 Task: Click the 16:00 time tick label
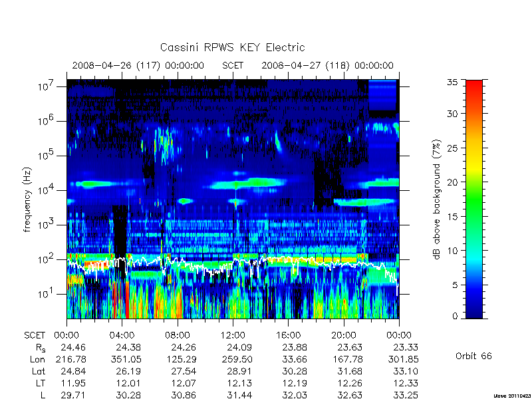(288, 336)
